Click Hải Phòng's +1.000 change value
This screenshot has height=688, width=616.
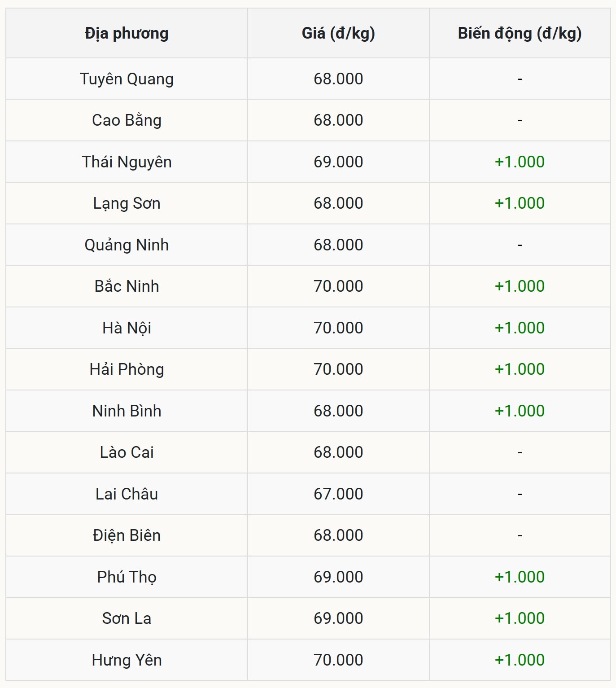pos(520,369)
